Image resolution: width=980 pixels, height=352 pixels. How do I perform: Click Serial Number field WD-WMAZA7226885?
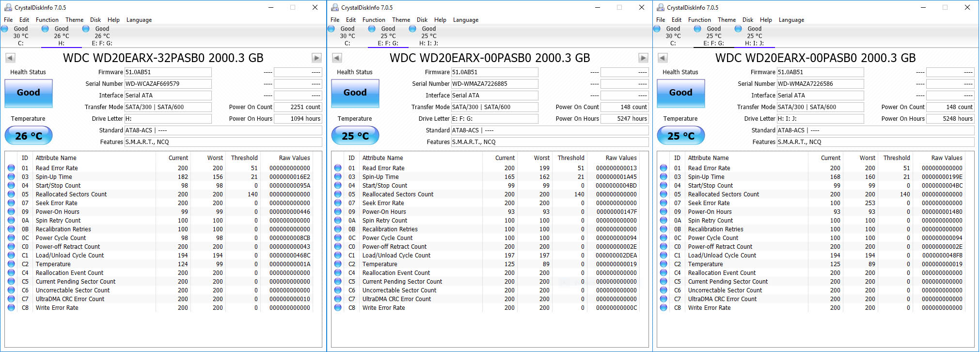(x=495, y=84)
